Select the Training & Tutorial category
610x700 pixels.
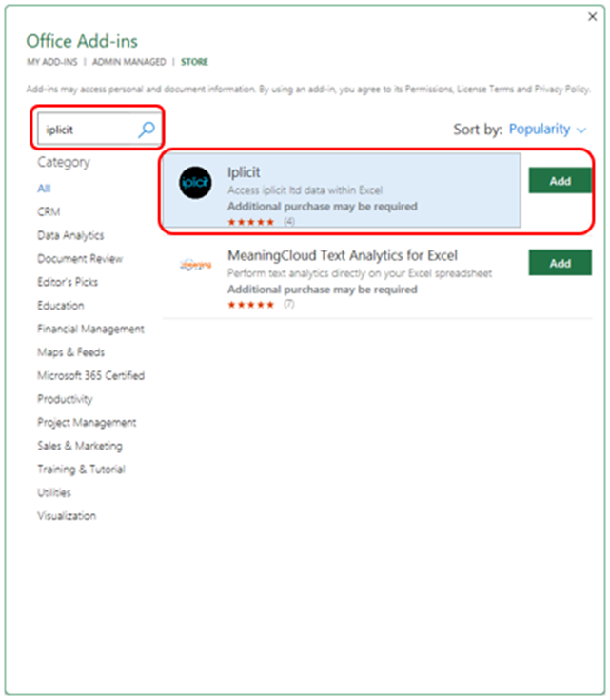[81, 470]
